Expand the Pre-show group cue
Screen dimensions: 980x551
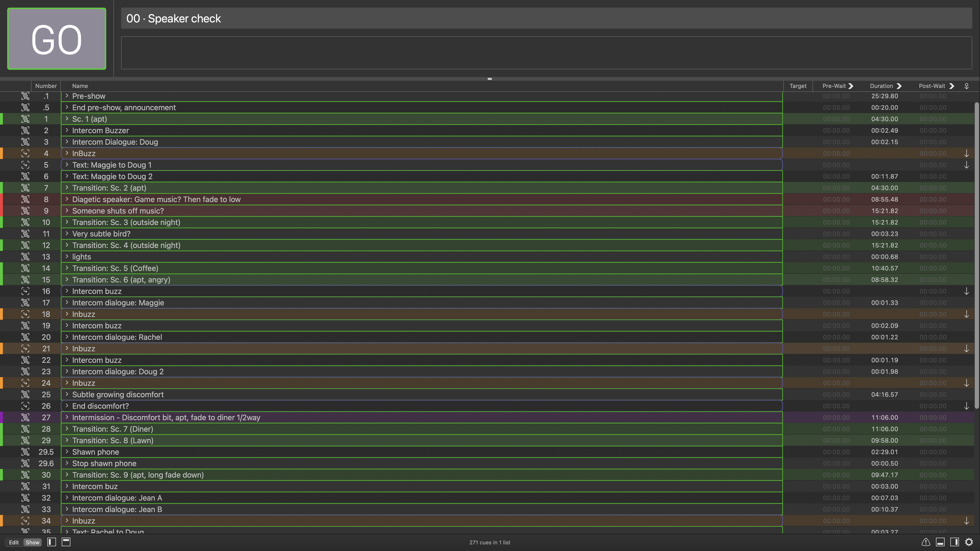click(67, 96)
